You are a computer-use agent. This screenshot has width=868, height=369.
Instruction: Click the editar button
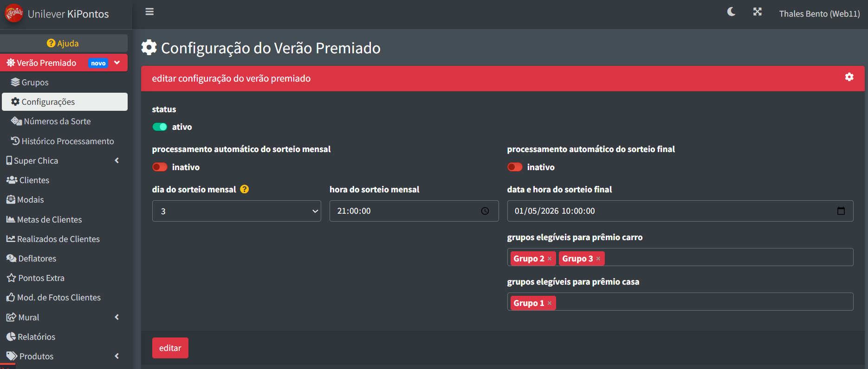tap(170, 348)
